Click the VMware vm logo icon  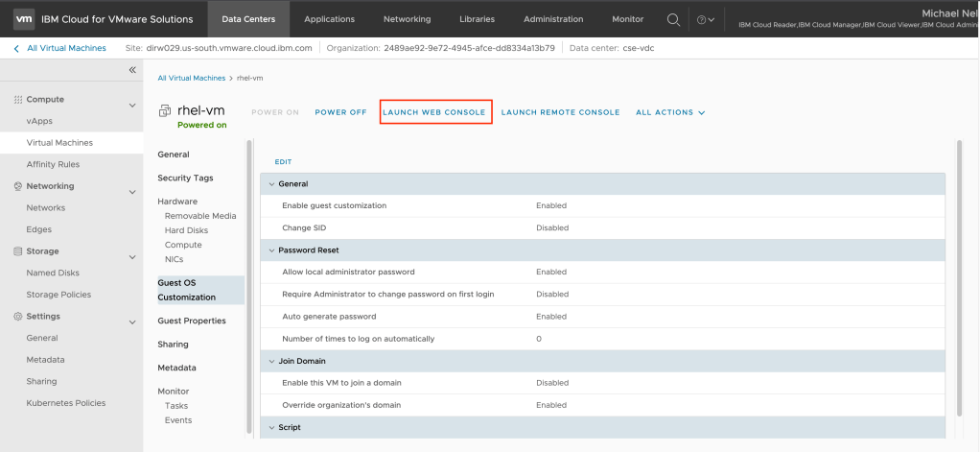[23, 19]
